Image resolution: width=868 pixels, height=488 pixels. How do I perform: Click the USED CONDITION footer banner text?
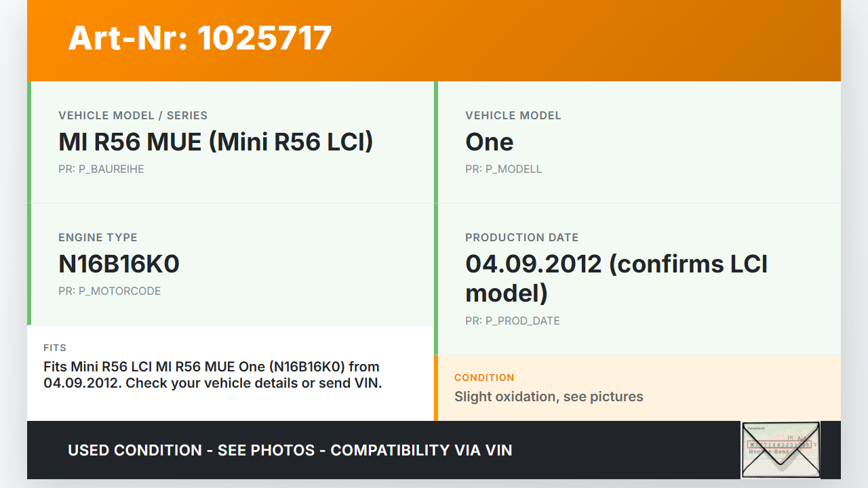[290, 450]
